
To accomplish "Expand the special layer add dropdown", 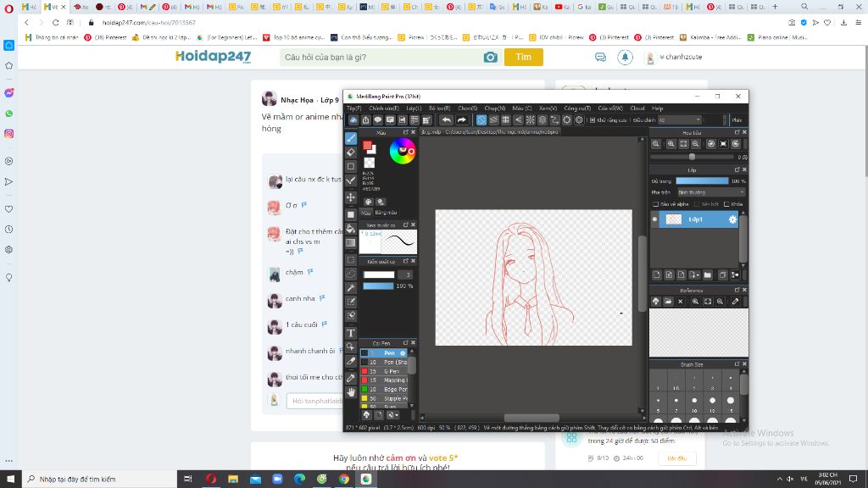I will coord(694,274).
